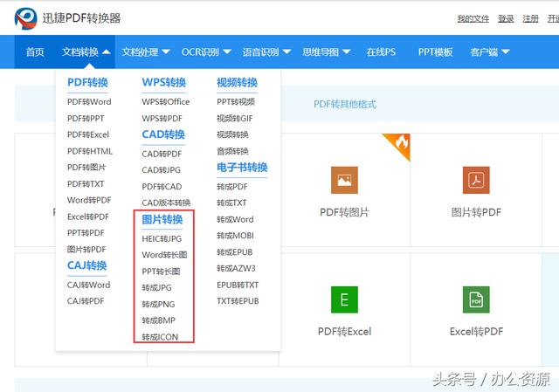Select PDF转CAD menu entry
Screen dimensions: 559x392
[162, 187]
